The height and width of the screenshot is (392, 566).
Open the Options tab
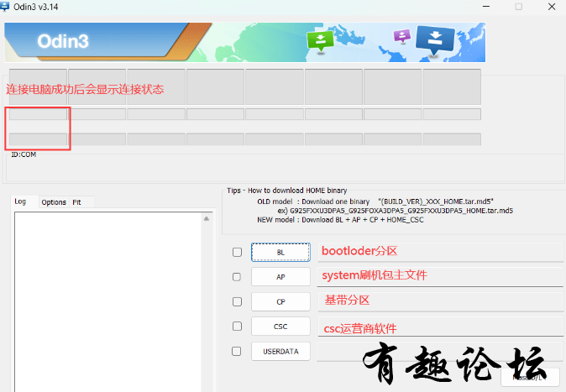(x=54, y=202)
